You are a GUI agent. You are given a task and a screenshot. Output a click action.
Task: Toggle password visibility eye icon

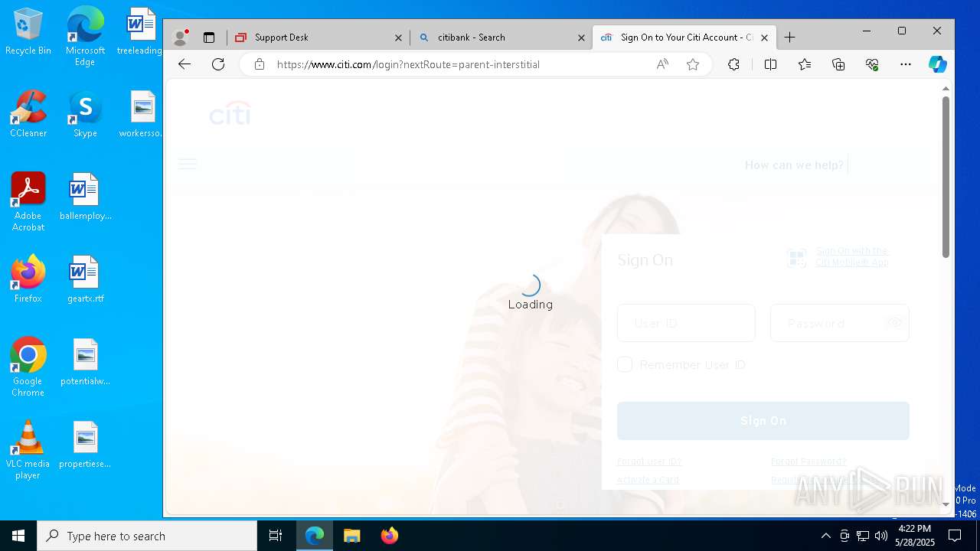(x=893, y=323)
